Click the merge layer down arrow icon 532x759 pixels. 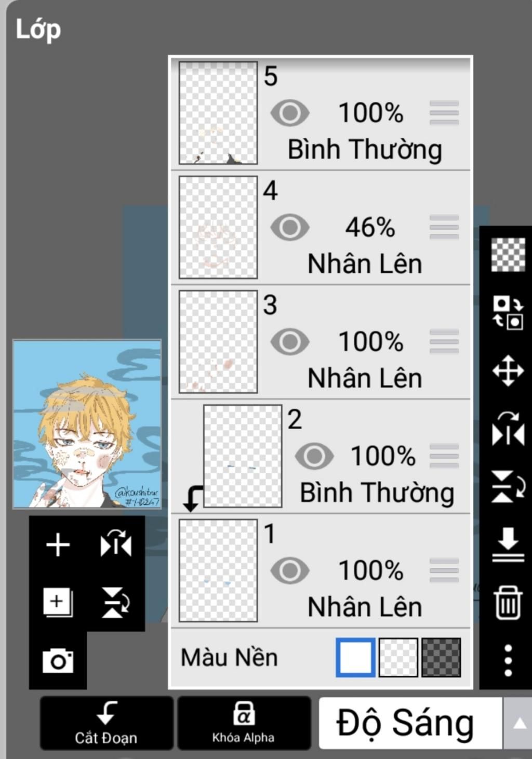508,544
